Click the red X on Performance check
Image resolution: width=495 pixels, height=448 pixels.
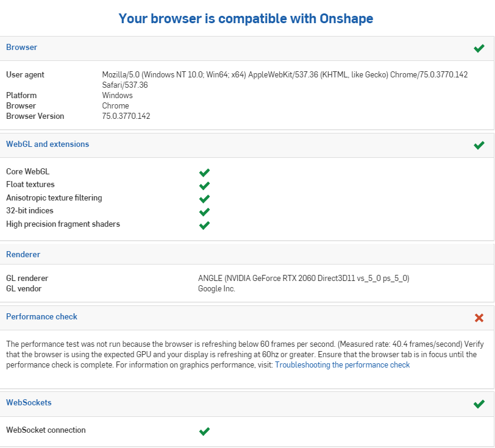tap(479, 318)
